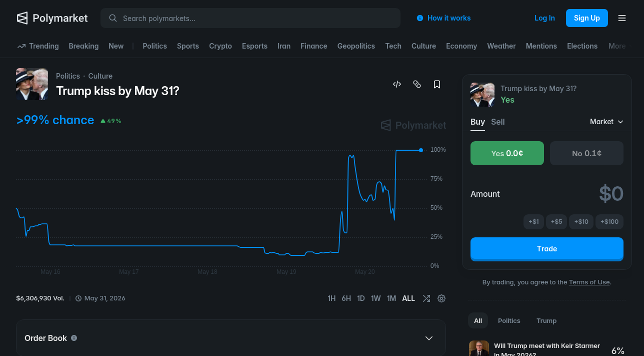This screenshot has height=356, width=644.
Task: Select the 1W chart range
Action: (376, 298)
